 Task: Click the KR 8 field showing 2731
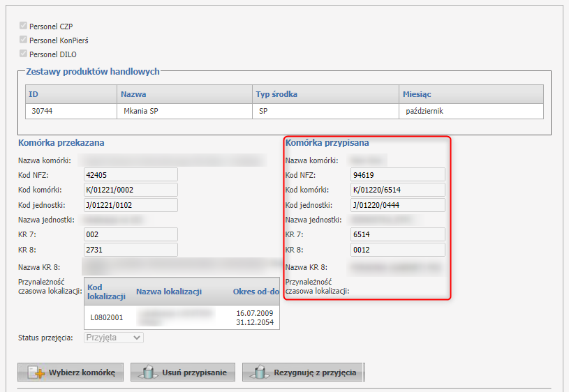point(131,250)
